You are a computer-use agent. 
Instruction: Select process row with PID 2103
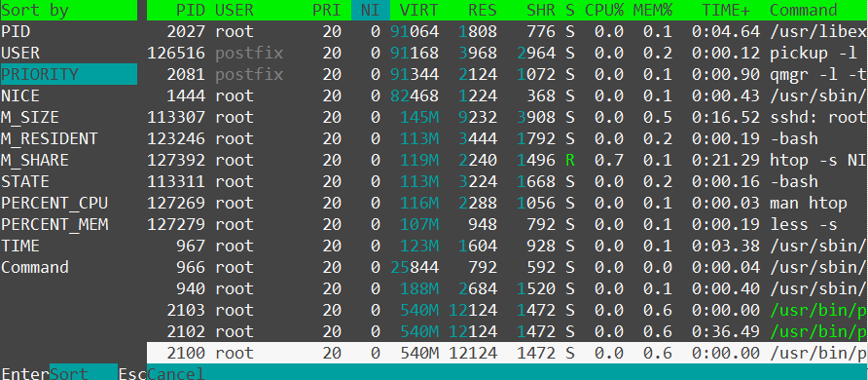click(507, 310)
